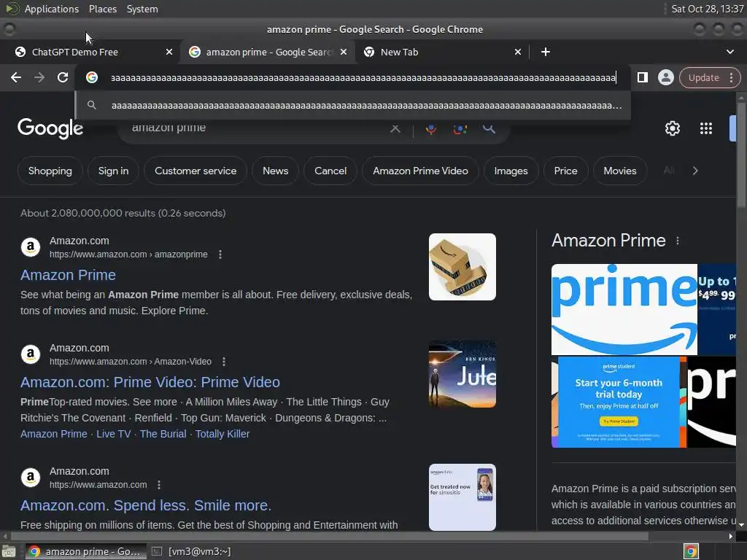Open the side panel icon in Chrome toolbar

pos(642,77)
